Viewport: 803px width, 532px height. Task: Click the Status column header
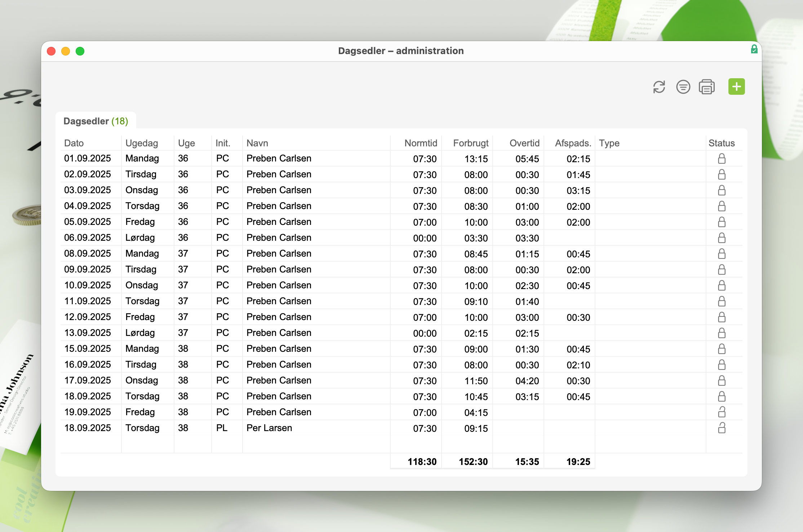coord(721,143)
